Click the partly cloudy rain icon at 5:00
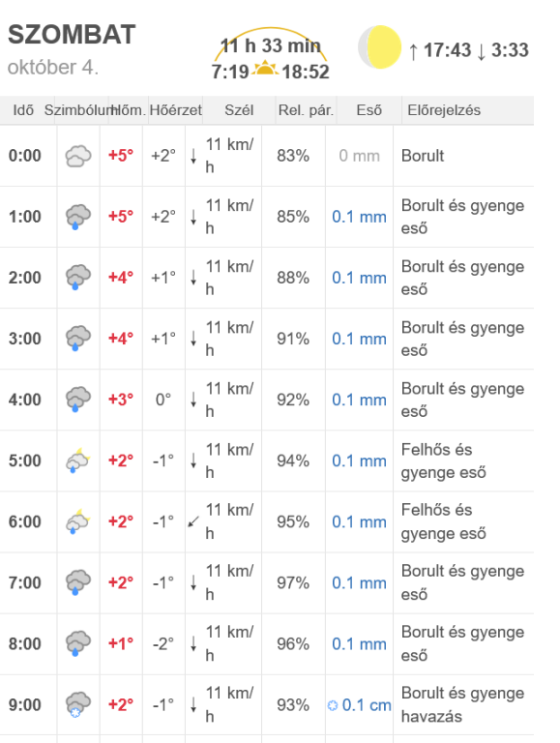Image resolution: width=560 pixels, height=743 pixels. (78, 461)
